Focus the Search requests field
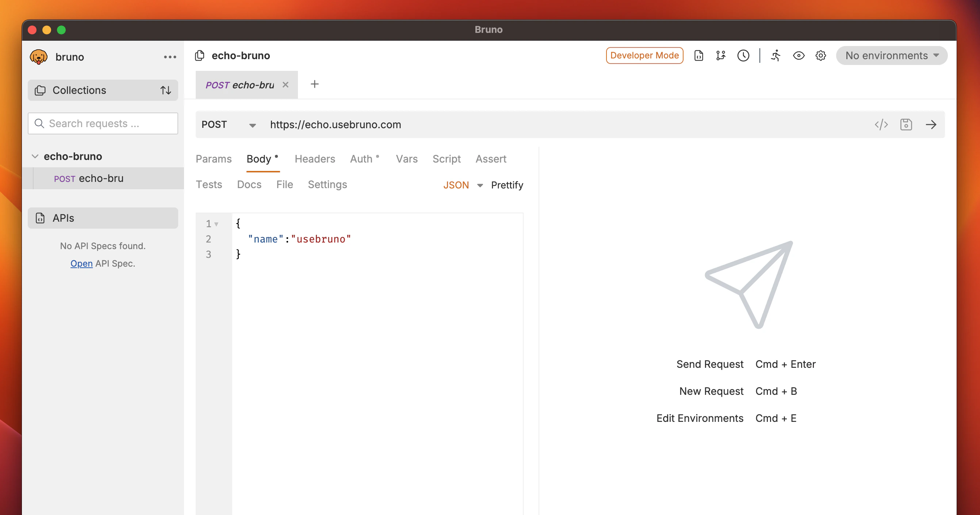 point(103,123)
